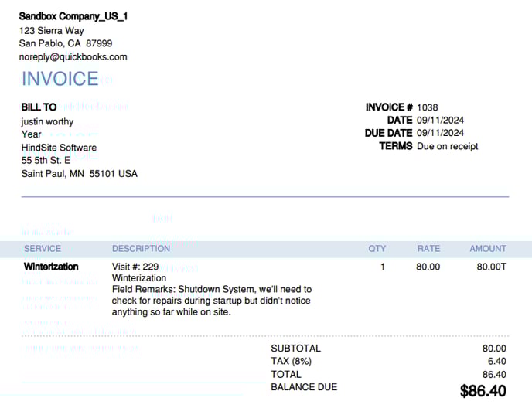Image resolution: width=532 pixels, height=415 pixels.
Task: Click the TAX (8%) line
Action: pos(291,361)
